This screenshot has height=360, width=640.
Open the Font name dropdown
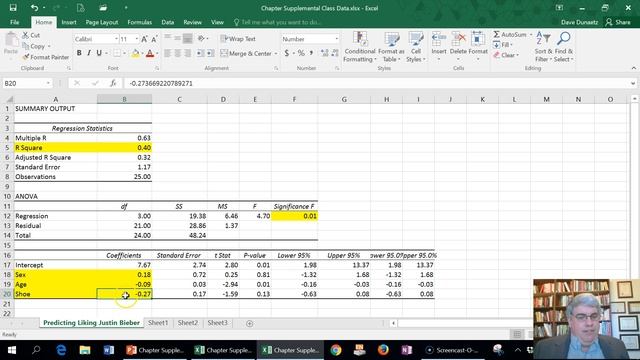(x=116, y=39)
